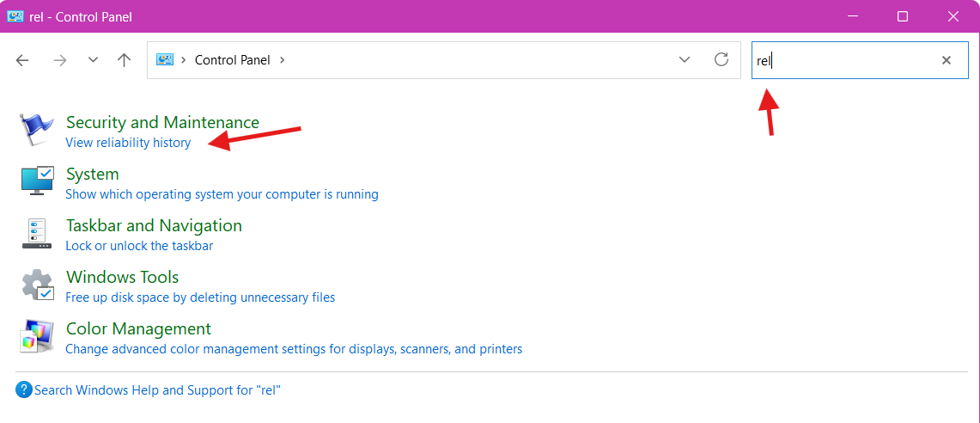Click the Color Management icon
This screenshot has height=423, width=980.
pyautogui.click(x=37, y=336)
